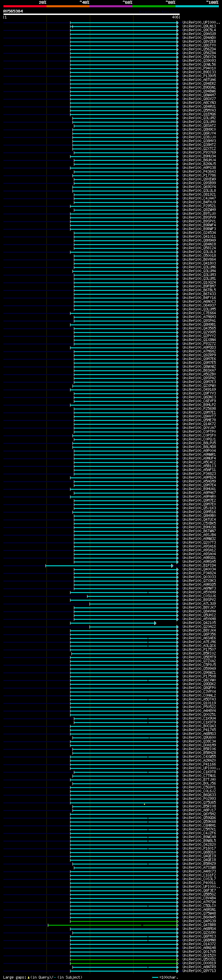Select label UniRef100_Q9Y713

(x=199, y=971)
